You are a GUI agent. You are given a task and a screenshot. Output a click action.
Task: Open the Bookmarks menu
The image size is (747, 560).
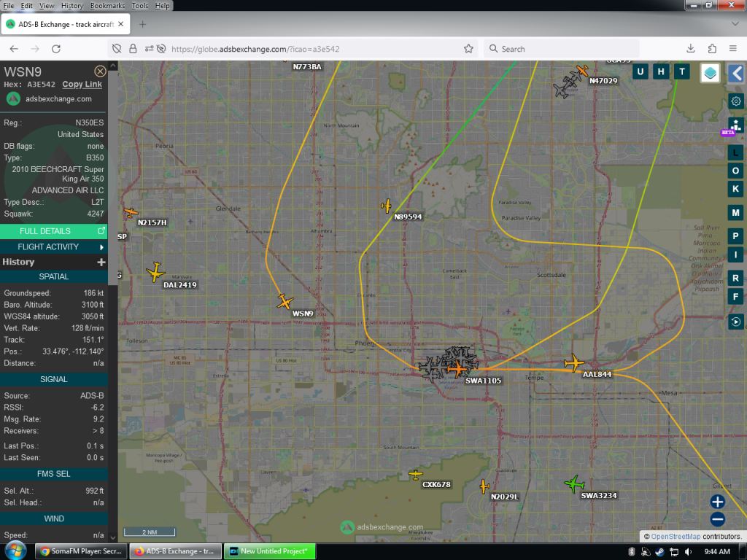107,6
